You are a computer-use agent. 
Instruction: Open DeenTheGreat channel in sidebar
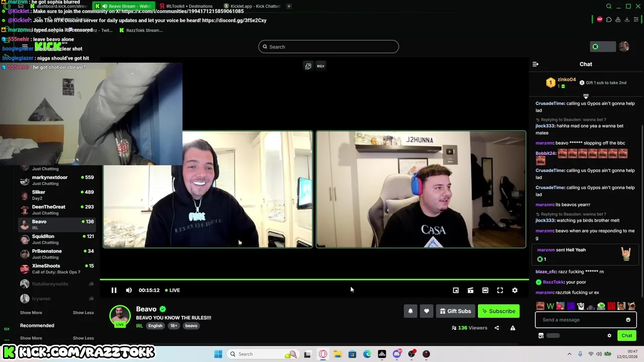pos(57,210)
